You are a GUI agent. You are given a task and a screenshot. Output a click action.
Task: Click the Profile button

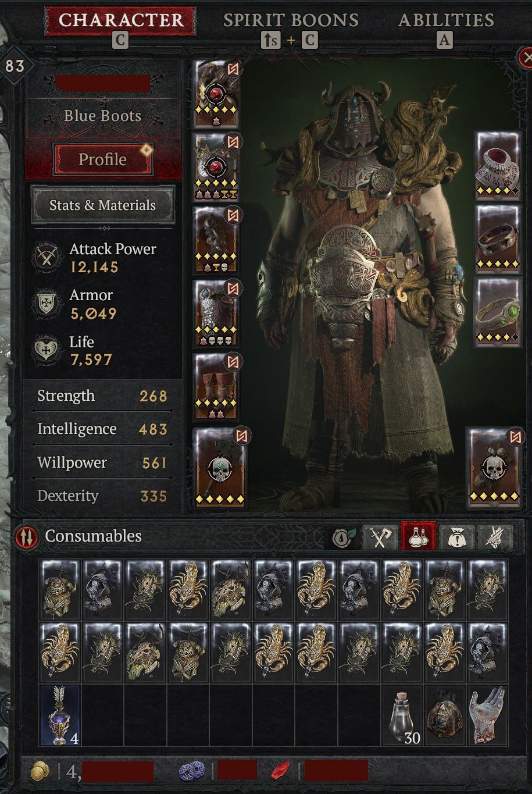click(103, 159)
